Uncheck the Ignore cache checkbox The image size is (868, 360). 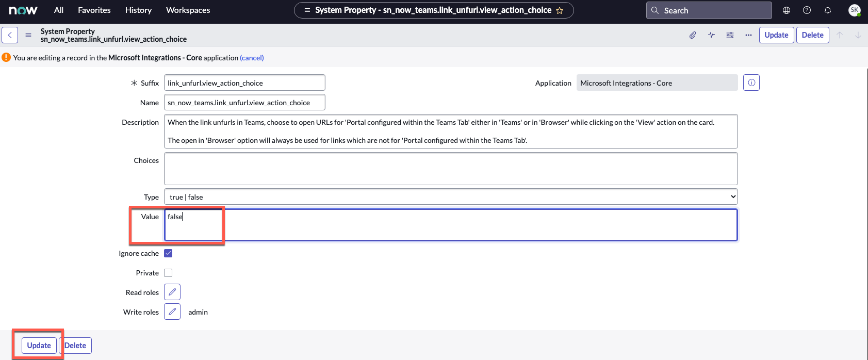click(x=168, y=253)
